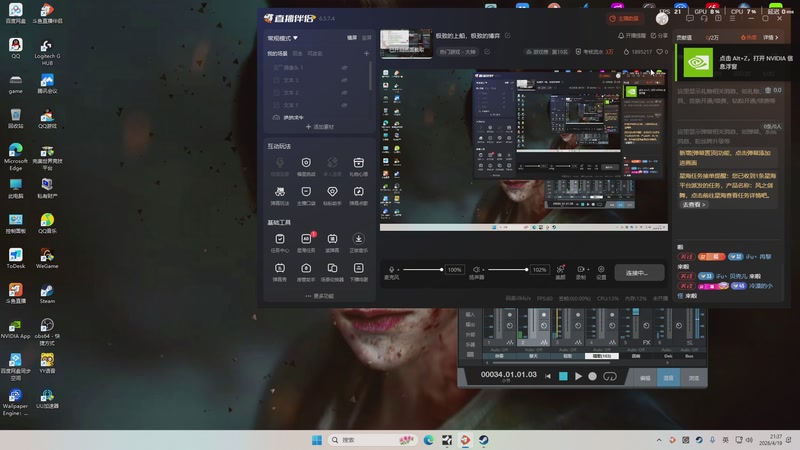Image resolution: width=800 pixels, height=450 pixels.
Task: Click the 去查看 view link
Action: (x=694, y=205)
